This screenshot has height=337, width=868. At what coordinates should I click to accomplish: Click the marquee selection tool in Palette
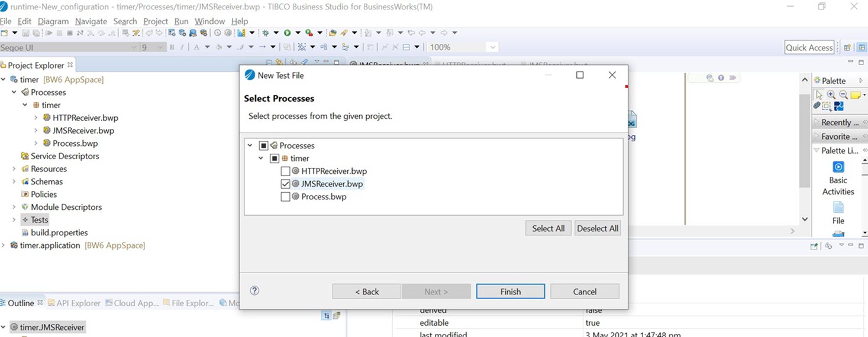click(828, 106)
